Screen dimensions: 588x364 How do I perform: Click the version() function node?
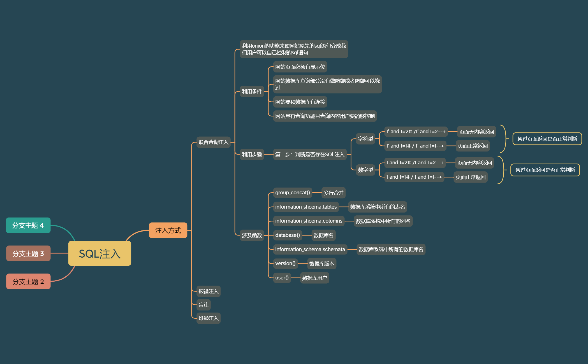tap(285, 263)
